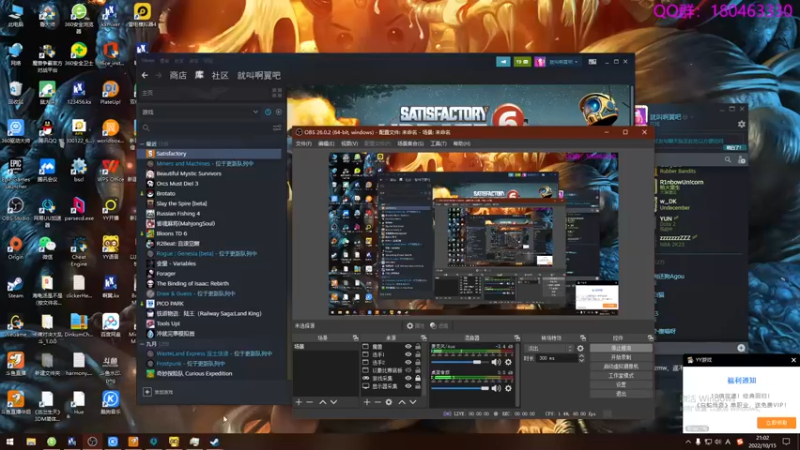The width and height of the screenshot is (800, 450).
Task: Collapse the recent games section in Steam
Action: coord(142,144)
